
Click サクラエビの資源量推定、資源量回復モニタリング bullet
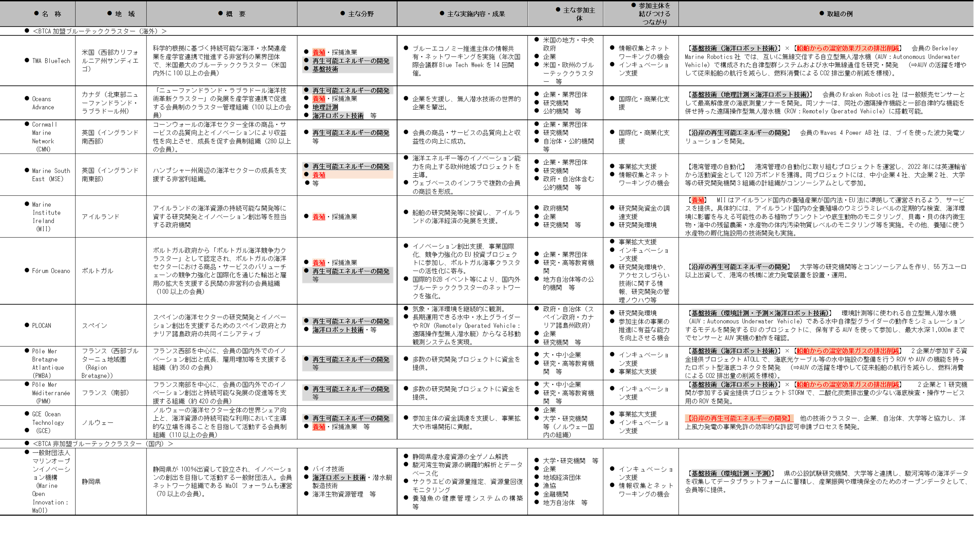(468, 486)
